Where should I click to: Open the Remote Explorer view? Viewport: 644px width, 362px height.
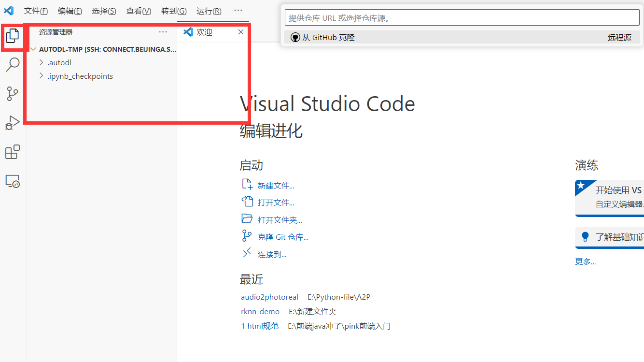(13, 181)
